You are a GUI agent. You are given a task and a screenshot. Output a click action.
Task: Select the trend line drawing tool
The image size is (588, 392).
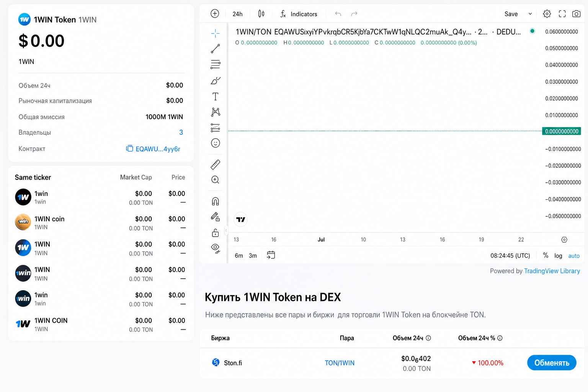(x=216, y=49)
